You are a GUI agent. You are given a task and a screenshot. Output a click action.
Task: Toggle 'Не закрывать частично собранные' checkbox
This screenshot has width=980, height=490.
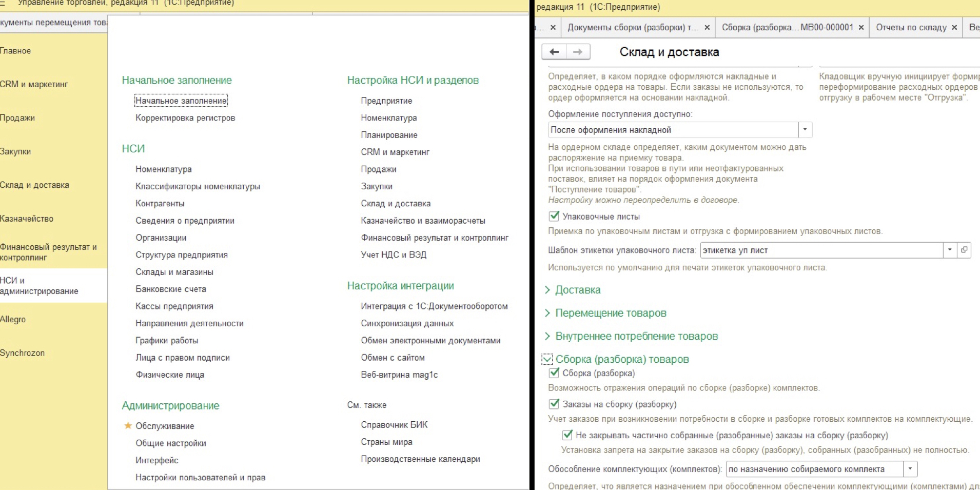(x=567, y=435)
